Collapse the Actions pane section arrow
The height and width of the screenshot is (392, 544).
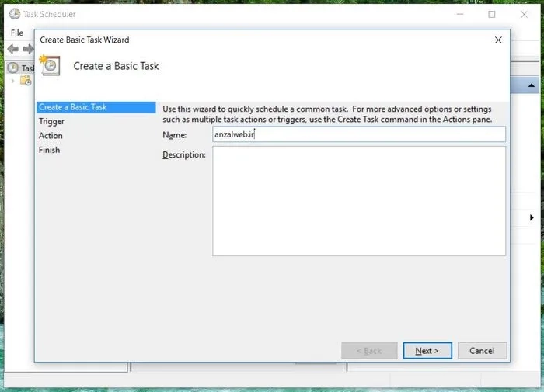[532, 85]
